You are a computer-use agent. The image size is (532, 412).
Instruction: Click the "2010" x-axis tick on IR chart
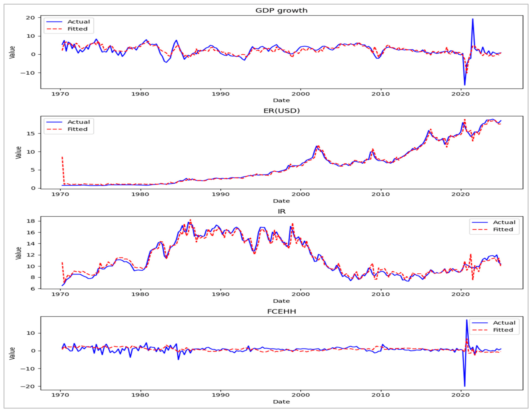(380, 294)
